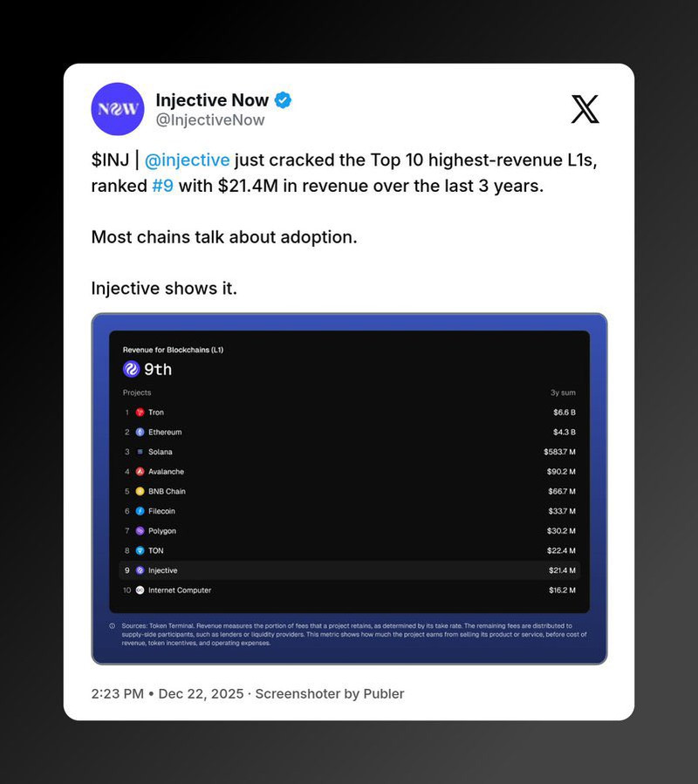Open the #9 hashtag link

coord(162,187)
